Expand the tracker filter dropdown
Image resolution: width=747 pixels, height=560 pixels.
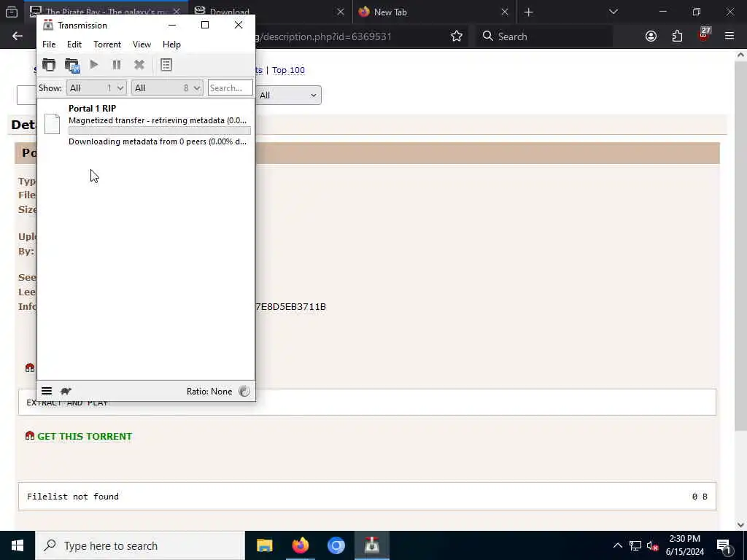click(x=167, y=88)
